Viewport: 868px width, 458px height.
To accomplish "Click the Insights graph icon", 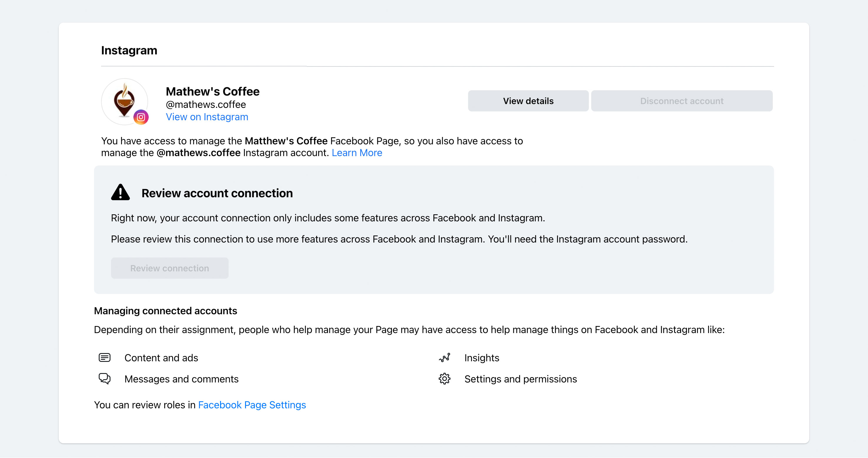I will 445,357.
